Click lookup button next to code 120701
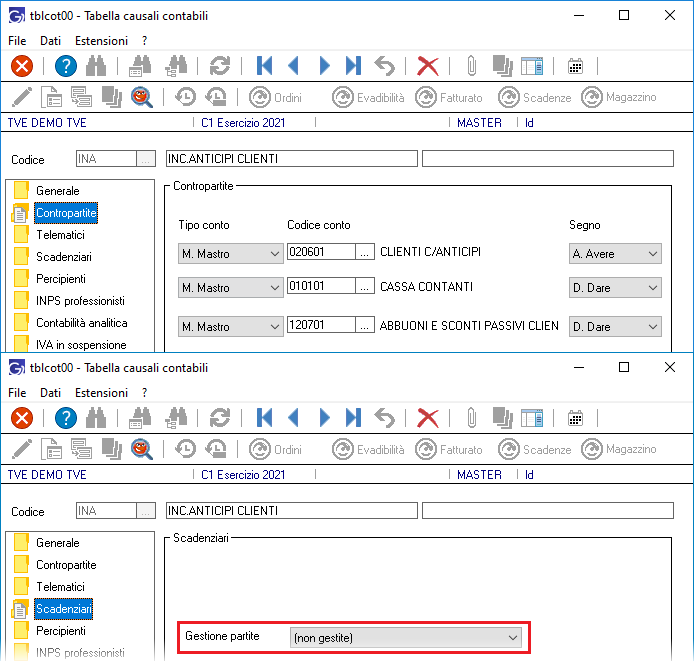The image size is (694, 661). [365, 325]
